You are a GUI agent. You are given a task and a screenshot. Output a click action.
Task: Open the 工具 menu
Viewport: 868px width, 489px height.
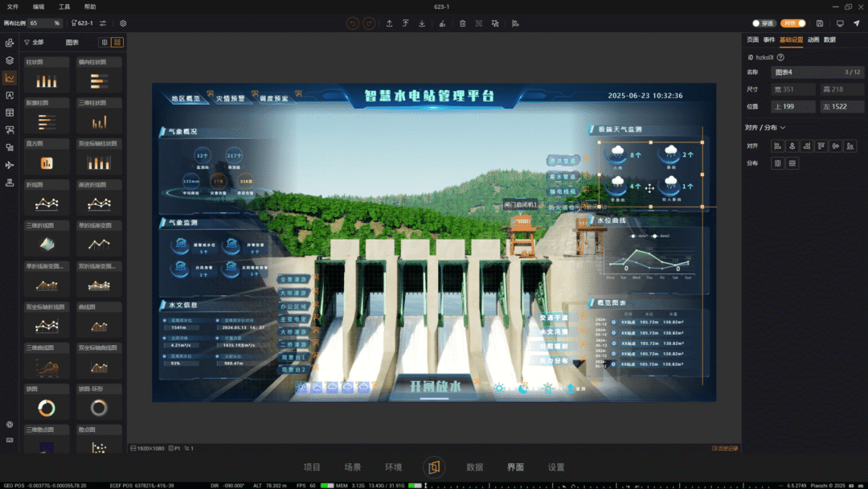coord(64,6)
